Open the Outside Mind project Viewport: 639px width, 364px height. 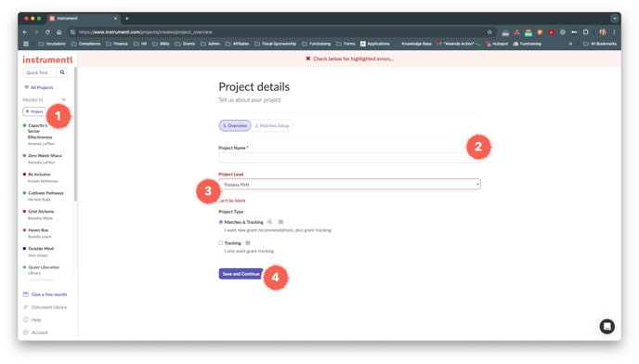coord(41,249)
